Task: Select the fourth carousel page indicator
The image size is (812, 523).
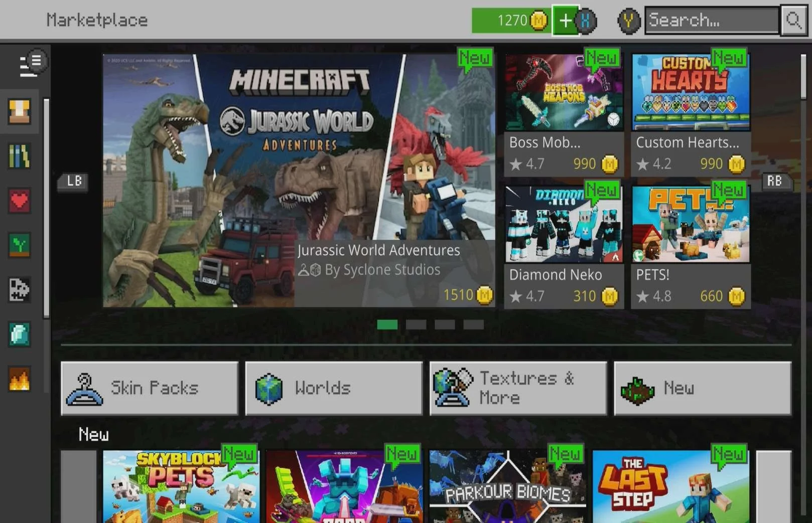Action: pyautogui.click(x=474, y=324)
